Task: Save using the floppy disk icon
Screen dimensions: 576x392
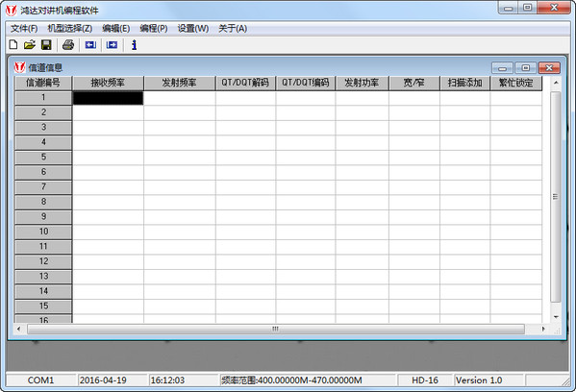Action: 46,45
